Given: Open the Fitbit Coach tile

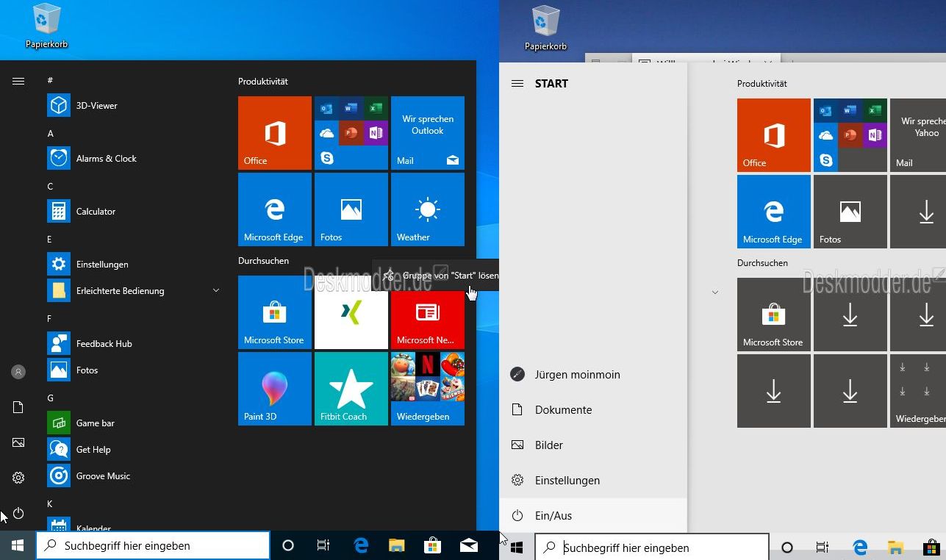Looking at the screenshot, I should [351, 389].
